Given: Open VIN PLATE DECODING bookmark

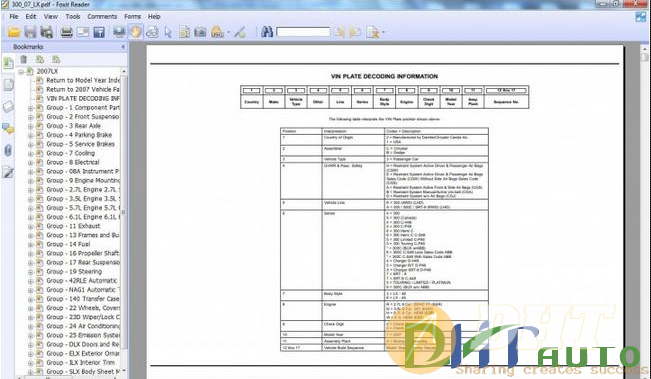Looking at the screenshot, I should pyautogui.click(x=83, y=98).
